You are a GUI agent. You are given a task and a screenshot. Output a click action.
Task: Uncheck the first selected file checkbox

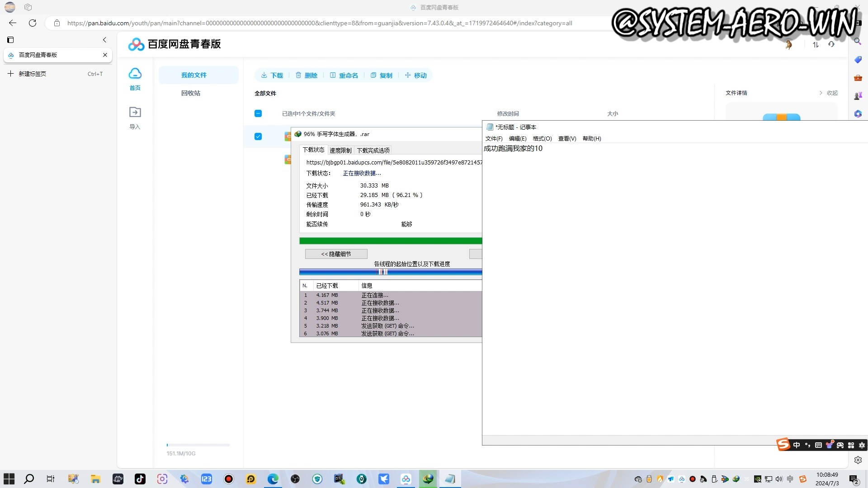[x=258, y=136]
